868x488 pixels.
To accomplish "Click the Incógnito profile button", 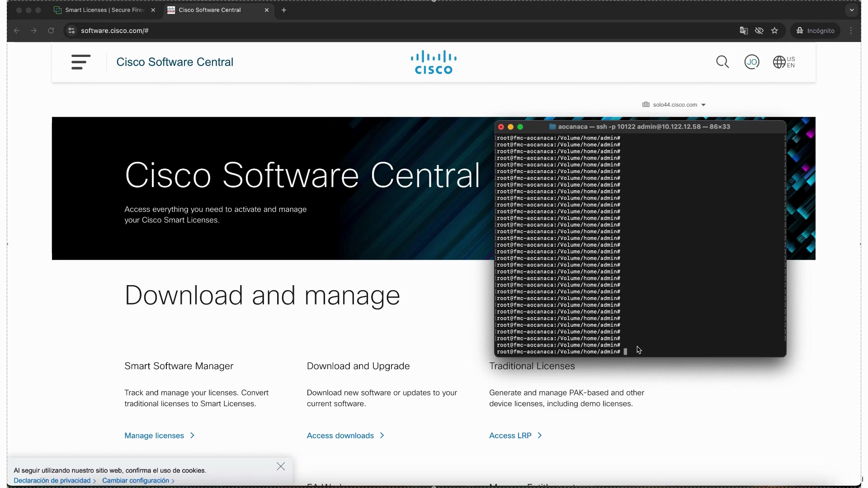I will (x=816, y=31).
